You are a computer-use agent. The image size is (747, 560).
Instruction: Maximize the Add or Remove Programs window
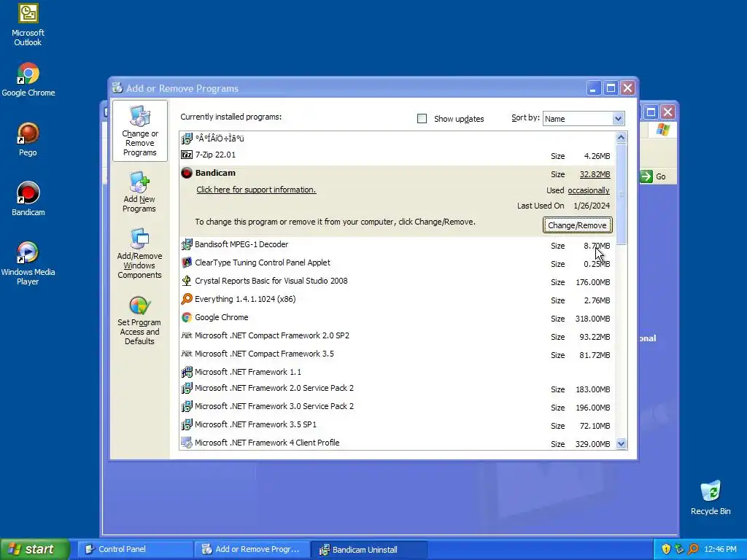(x=611, y=88)
